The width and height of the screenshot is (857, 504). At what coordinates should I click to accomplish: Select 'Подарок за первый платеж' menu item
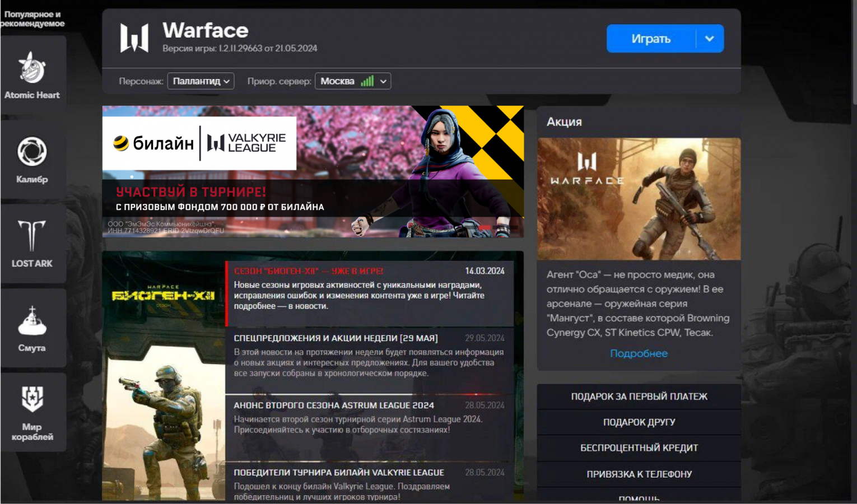(639, 396)
